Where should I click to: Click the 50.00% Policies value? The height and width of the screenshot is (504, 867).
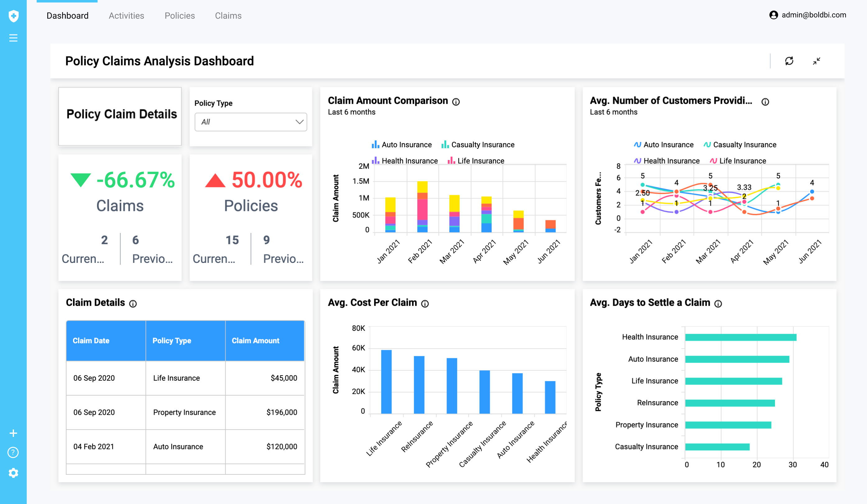(x=267, y=180)
